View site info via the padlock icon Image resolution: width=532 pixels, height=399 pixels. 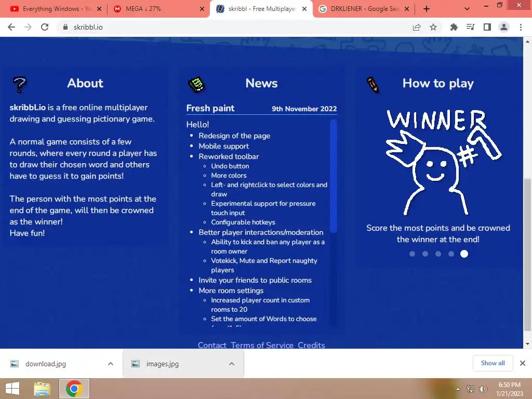(x=65, y=27)
